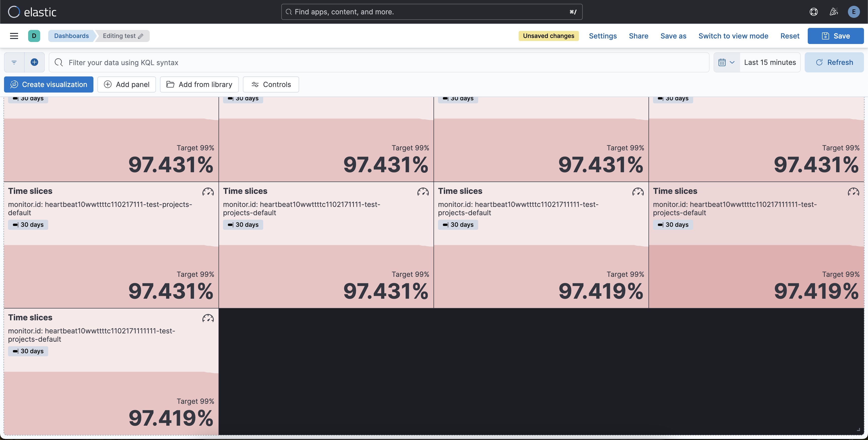Focus the KQL filter input

(379, 62)
